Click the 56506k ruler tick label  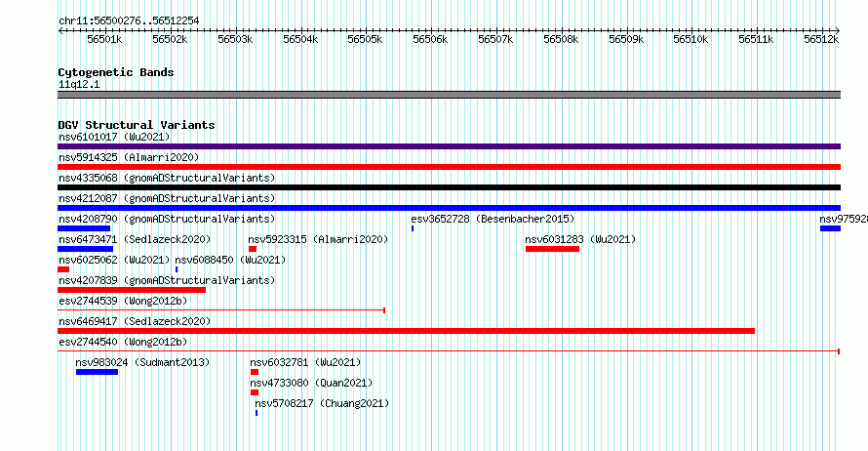[431, 39]
